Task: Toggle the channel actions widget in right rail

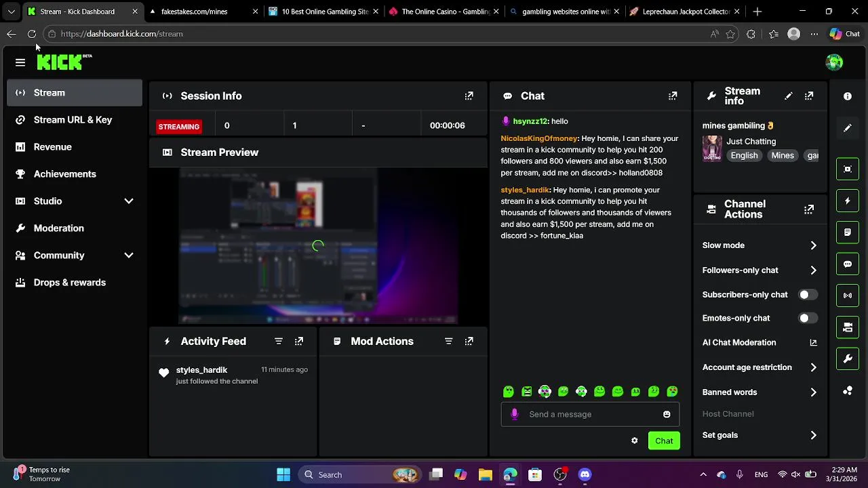Action: pos(848,327)
